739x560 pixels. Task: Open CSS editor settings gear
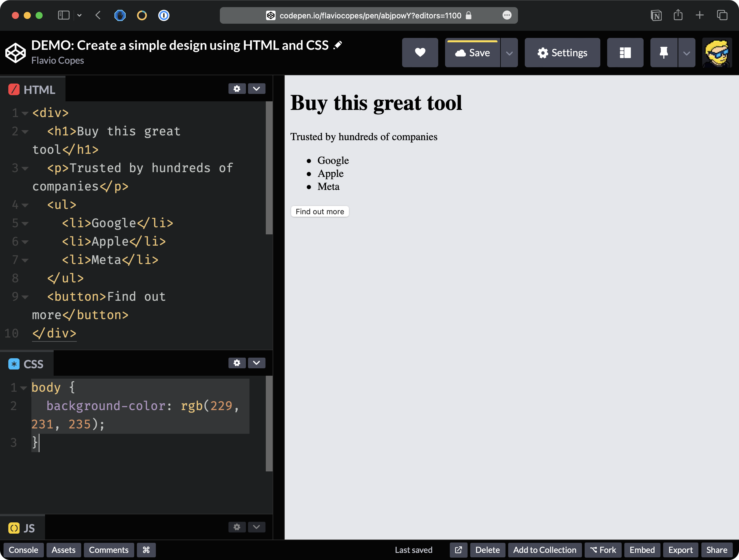[237, 363]
